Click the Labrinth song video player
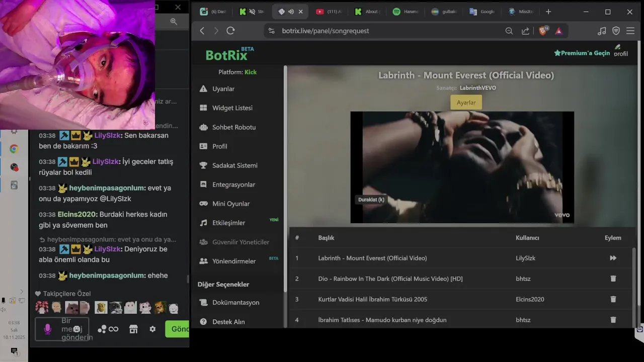 (x=462, y=167)
